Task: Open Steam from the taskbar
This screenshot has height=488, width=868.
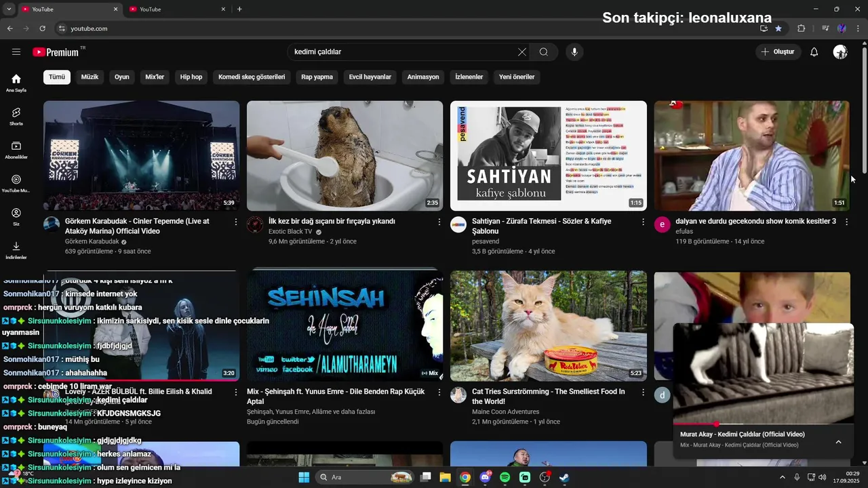Action: tap(564, 477)
